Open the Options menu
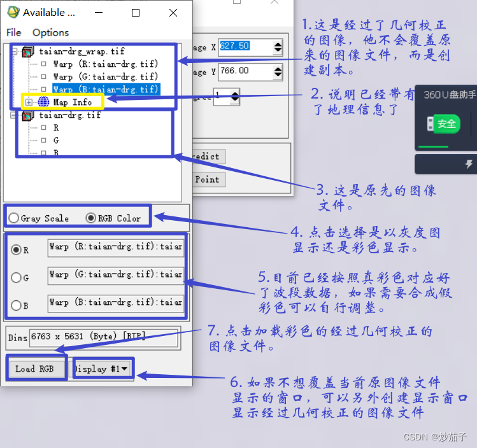 pyautogui.click(x=50, y=32)
